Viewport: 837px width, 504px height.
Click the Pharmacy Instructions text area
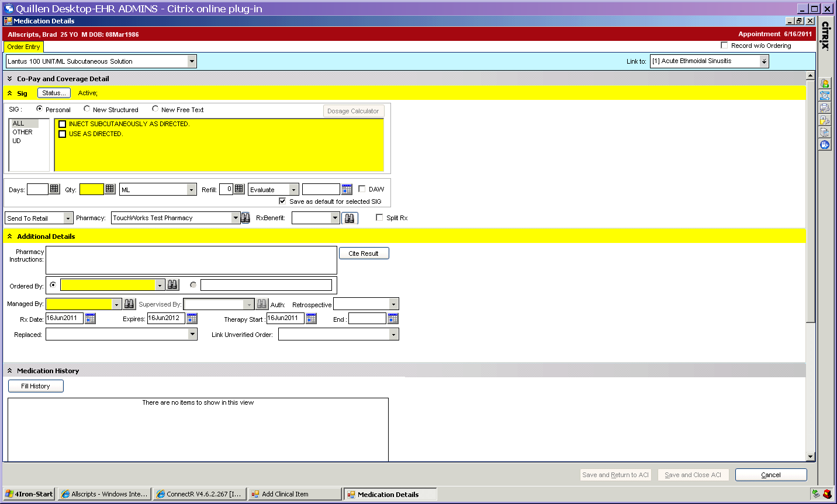(191, 260)
